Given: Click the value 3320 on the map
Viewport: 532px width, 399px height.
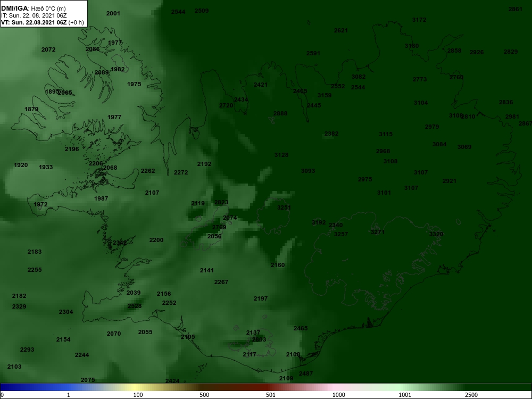Looking at the screenshot, I should click(436, 234).
